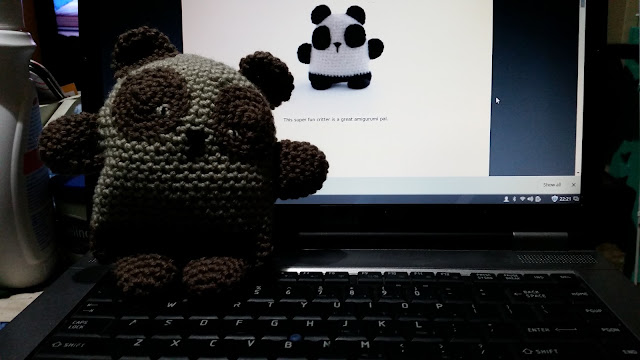Open the Wi-Fi network tray icon
Screen dimensions: 640x360
pos(522,199)
